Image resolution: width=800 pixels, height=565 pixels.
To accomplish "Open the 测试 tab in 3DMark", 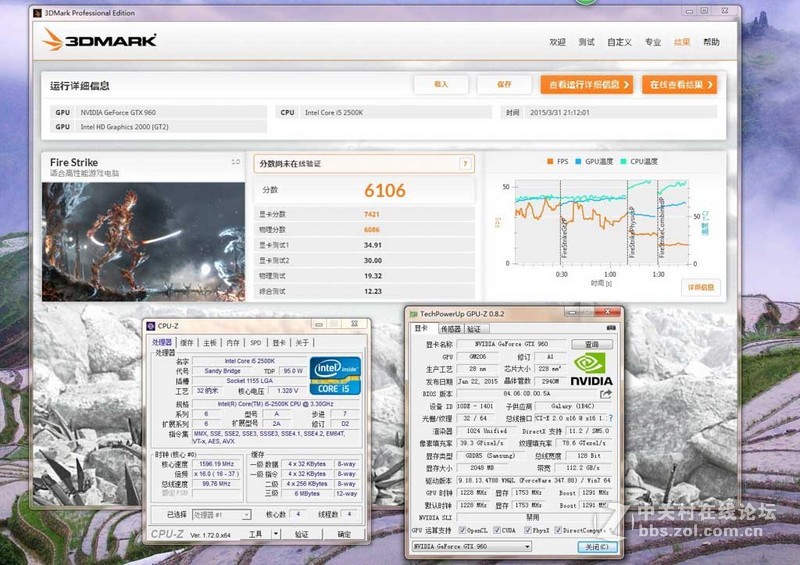I will tap(586, 42).
